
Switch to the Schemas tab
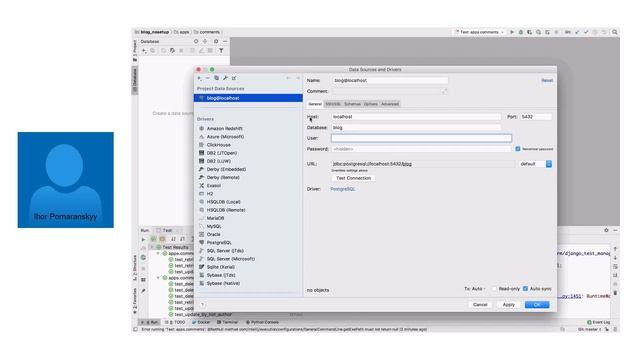coord(352,104)
